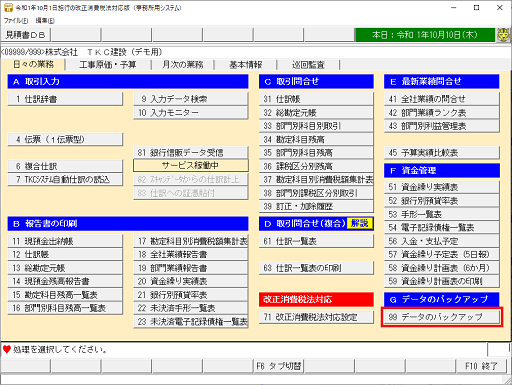The width and height of the screenshot is (512, 385).
Task: Open 63 仕訳一覧表の印刷
Action: tap(316, 268)
